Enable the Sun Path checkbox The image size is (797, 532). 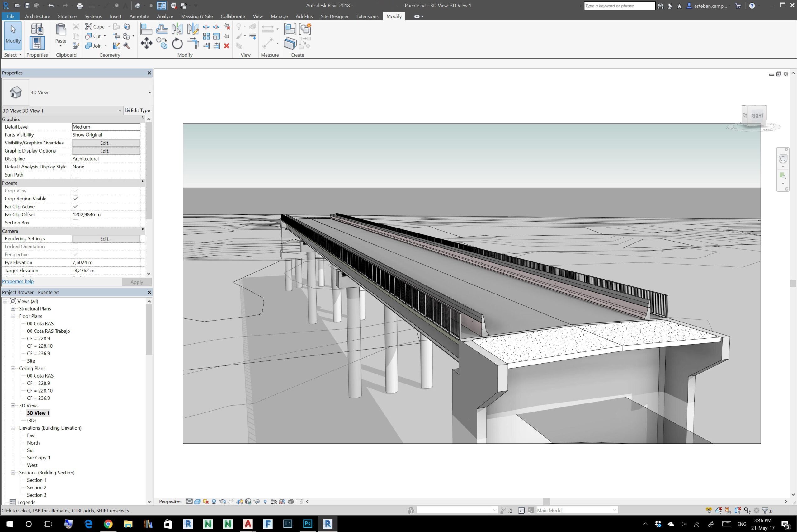(x=75, y=175)
